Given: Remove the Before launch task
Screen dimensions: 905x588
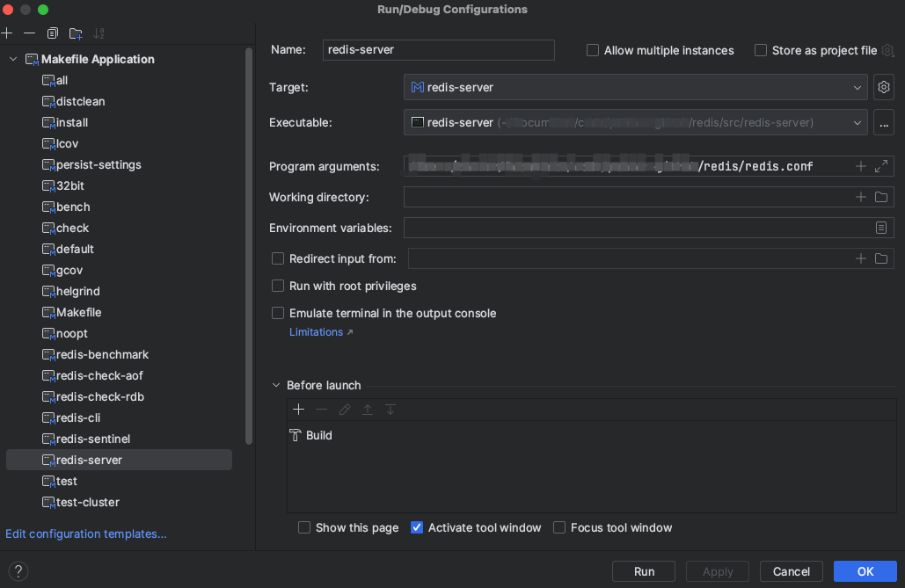Looking at the screenshot, I should [322, 410].
